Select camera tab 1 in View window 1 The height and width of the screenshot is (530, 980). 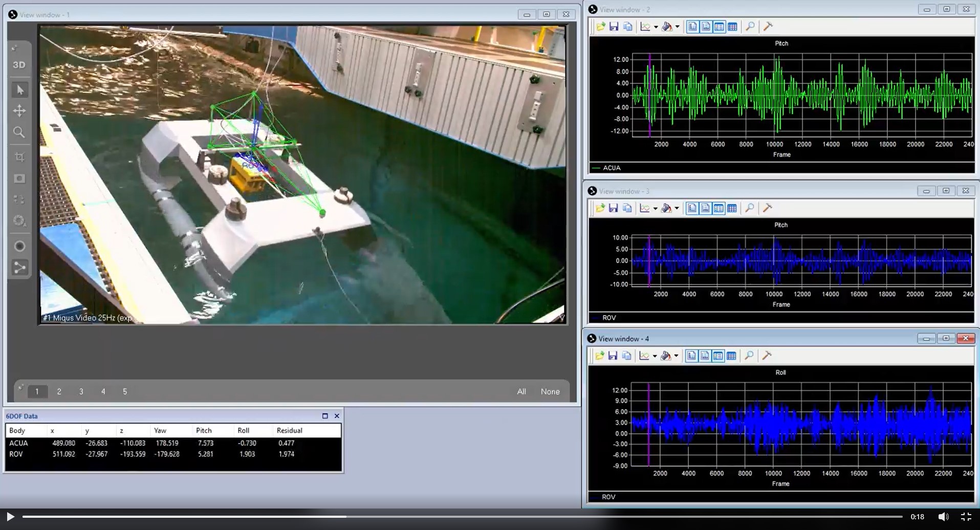click(37, 392)
